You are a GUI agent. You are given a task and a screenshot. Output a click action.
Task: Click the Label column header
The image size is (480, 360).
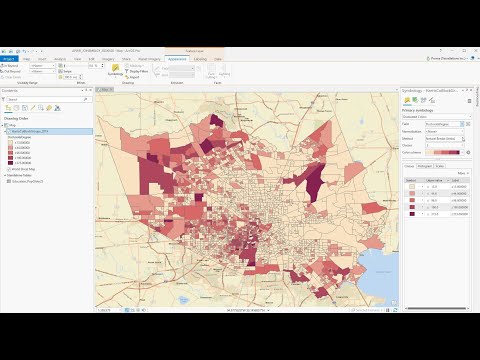click(460, 180)
